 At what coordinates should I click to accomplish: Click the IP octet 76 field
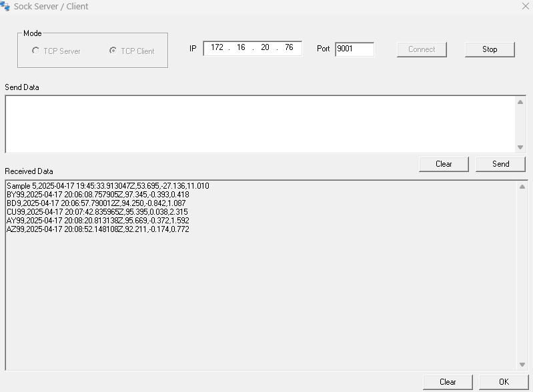click(289, 47)
